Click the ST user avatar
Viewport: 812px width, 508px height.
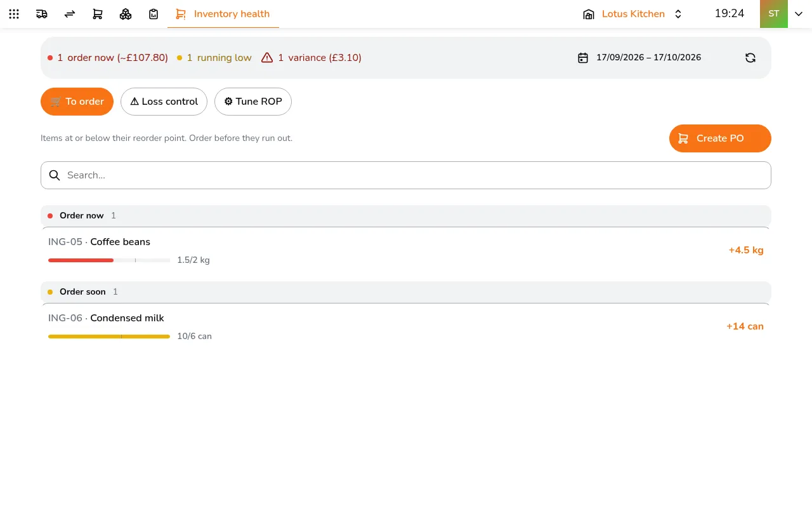click(x=774, y=14)
